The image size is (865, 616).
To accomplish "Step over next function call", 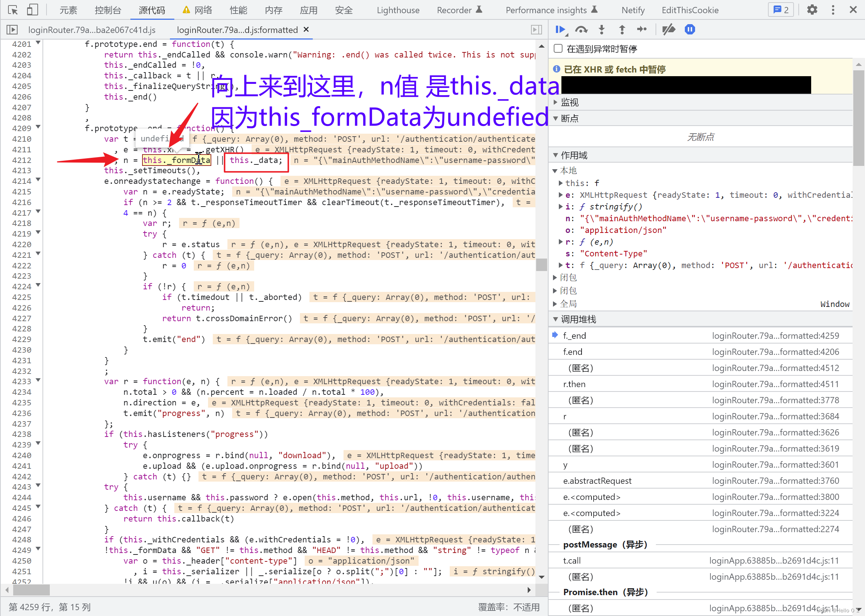I will click(581, 29).
